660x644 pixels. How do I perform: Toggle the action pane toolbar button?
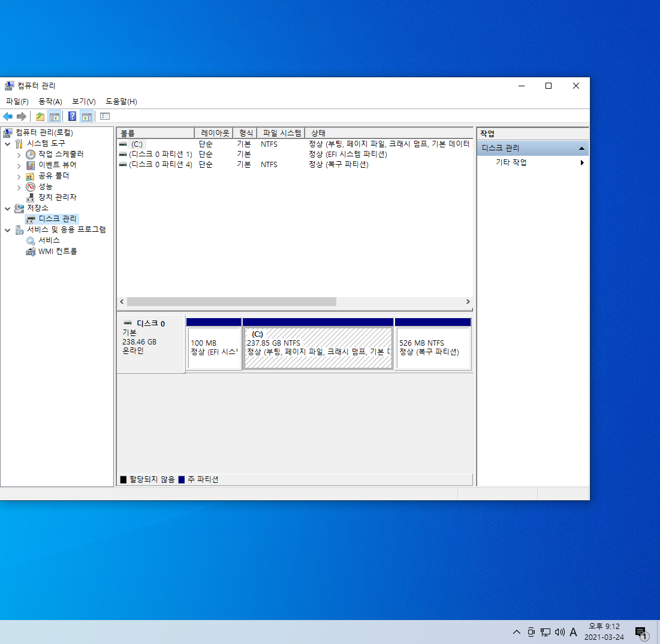point(87,116)
